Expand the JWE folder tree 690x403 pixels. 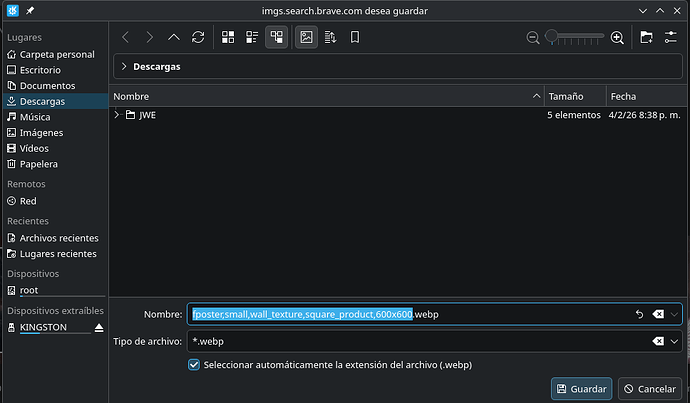pos(118,115)
